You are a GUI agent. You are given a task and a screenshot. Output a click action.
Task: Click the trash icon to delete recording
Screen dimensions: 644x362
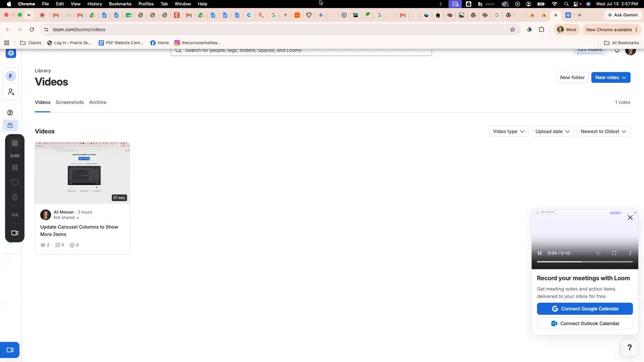pyautogui.click(x=15, y=198)
